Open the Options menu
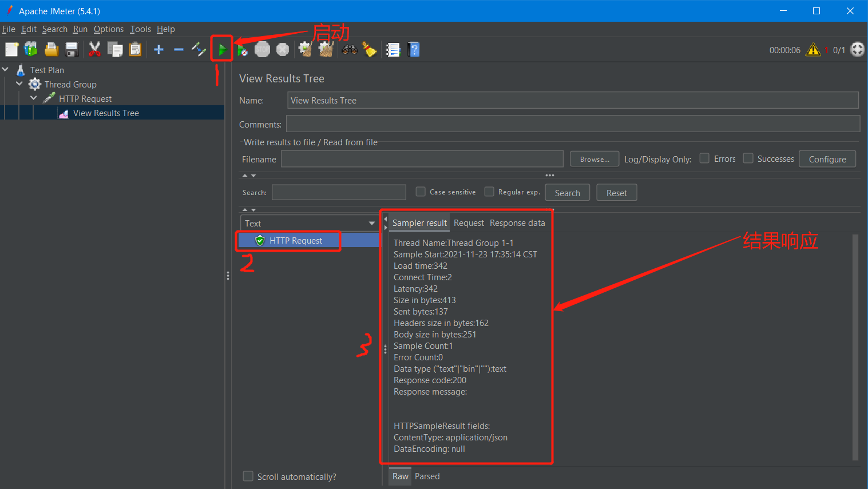868x489 pixels. point(109,29)
